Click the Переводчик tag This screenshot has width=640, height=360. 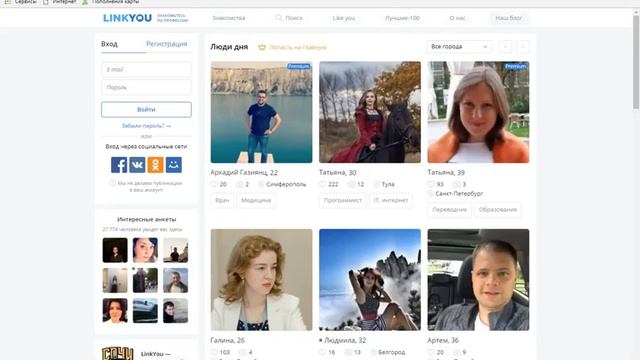[x=449, y=210]
